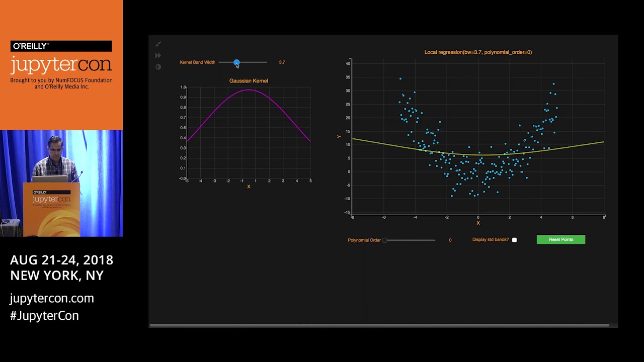Screen dimensions: 644x362
Task: Click the O'REILLY logo banner
Action: tap(61, 46)
